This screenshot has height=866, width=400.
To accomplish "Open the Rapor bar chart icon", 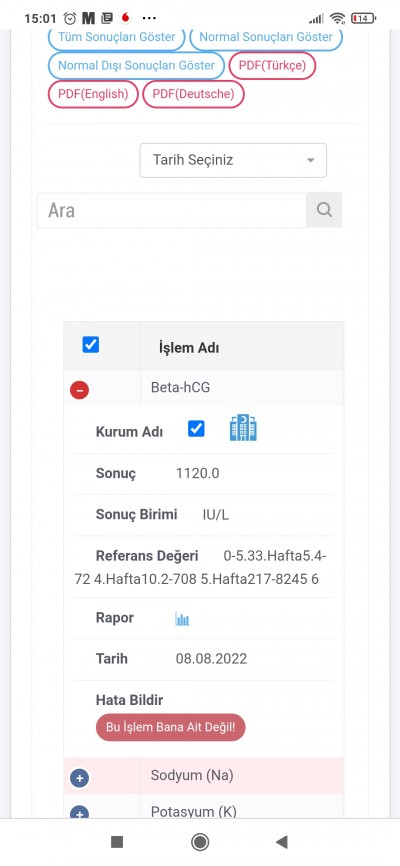I will (182, 619).
